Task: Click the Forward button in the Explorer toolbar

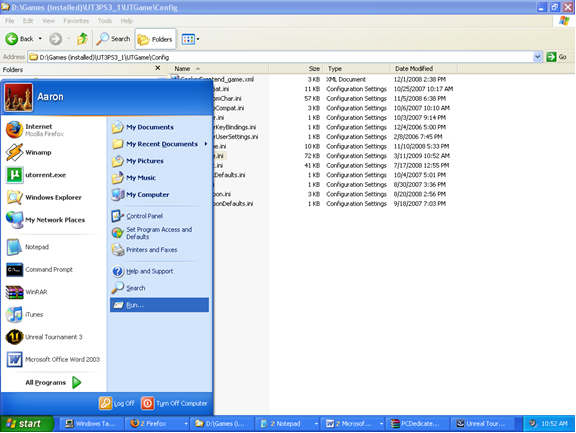Action: tap(56, 39)
